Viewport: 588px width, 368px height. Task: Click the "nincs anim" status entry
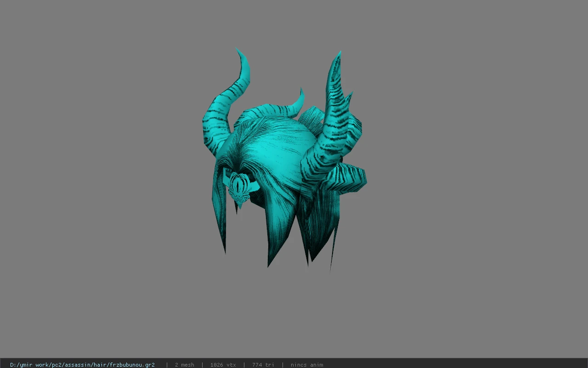point(307,365)
